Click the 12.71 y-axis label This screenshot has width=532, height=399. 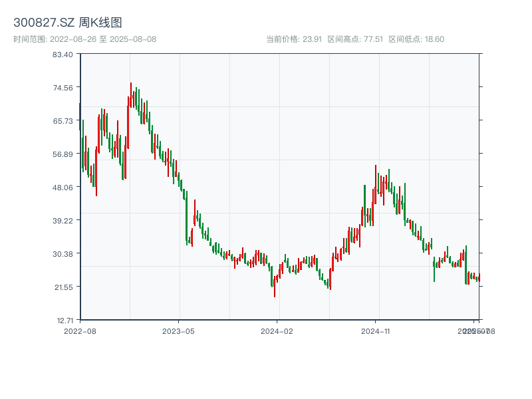point(65,321)
